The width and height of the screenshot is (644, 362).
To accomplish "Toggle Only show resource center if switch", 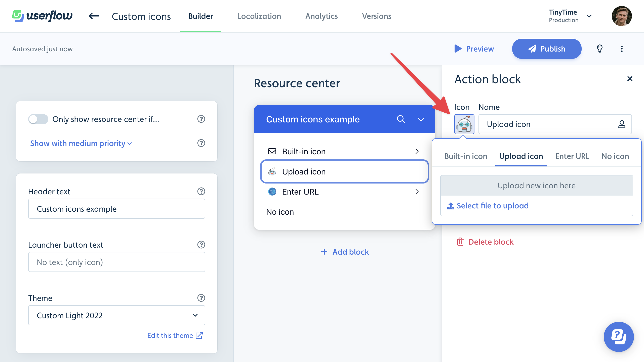I will (x=38, y=119).
